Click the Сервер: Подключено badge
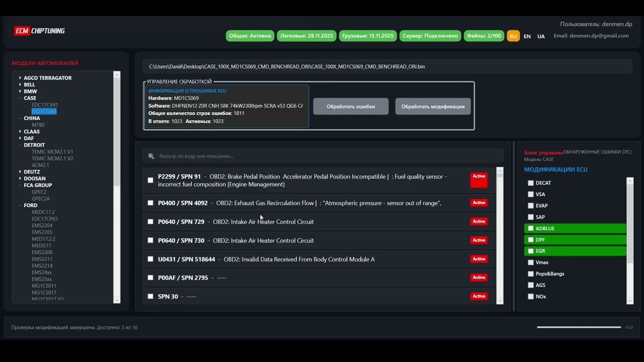 pos(430,36)
